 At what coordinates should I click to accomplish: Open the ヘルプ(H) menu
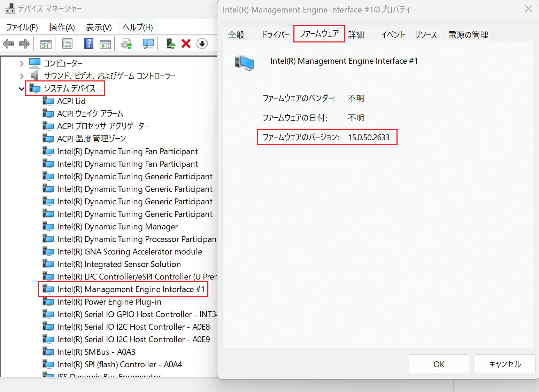138,27
